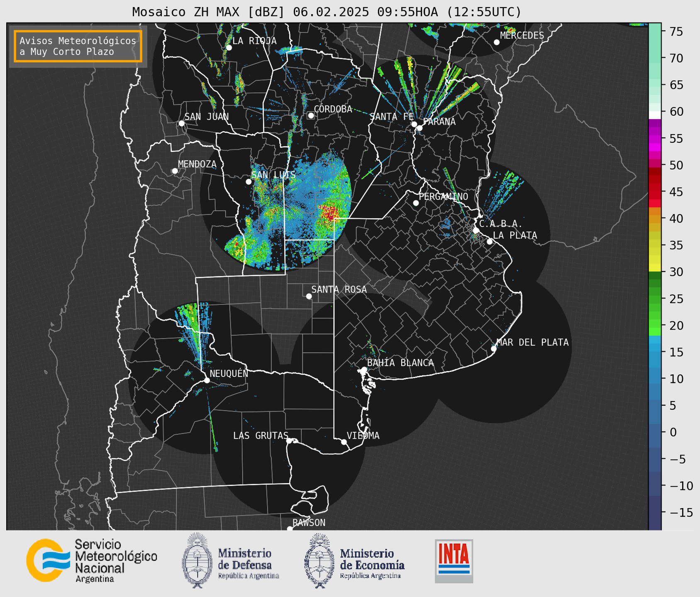Click the −15 dBZ dark blue band
The image size is (700, 597).
pos(655,513)
